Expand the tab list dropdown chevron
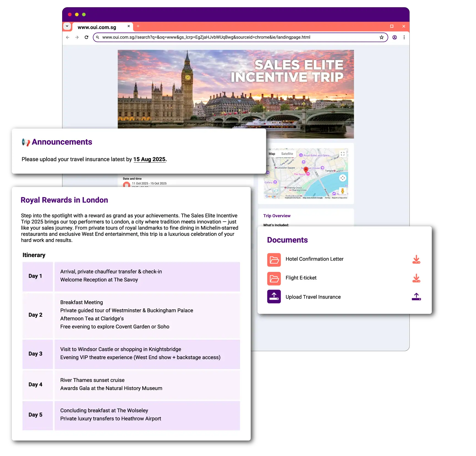 click(x=67, y=26)
